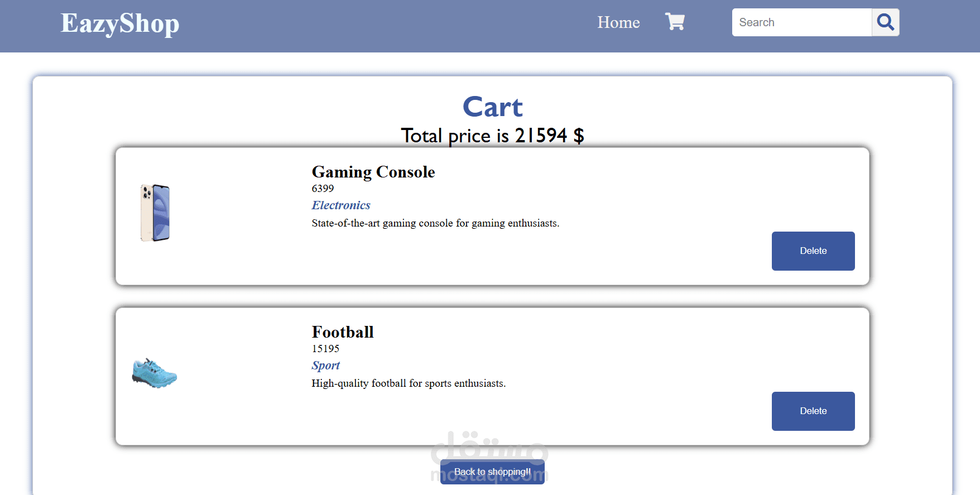
Task: Click the football description text
Action: [409, 383]
